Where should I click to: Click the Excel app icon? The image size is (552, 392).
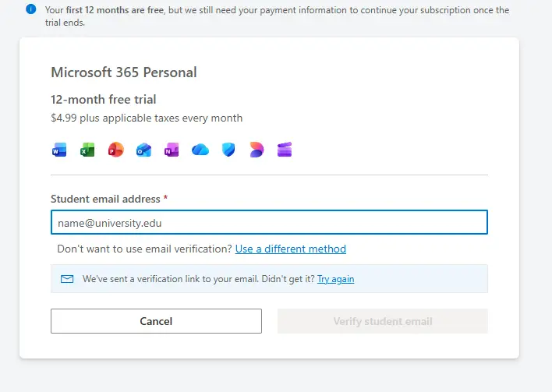[87, 150]
